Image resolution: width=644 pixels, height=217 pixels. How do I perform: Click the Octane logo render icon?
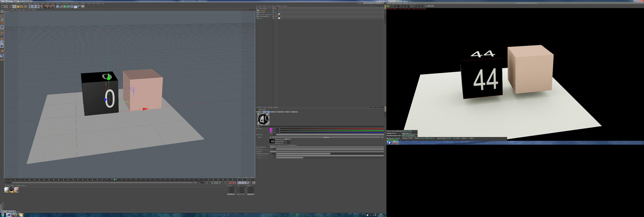click(388, 6)
